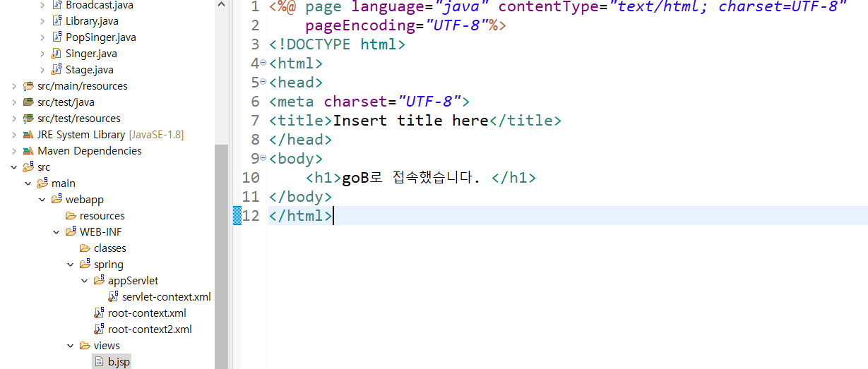Screen dimensions: 868x369
Task: Expand the JRE System Library node
Action: tap(14, 134)
